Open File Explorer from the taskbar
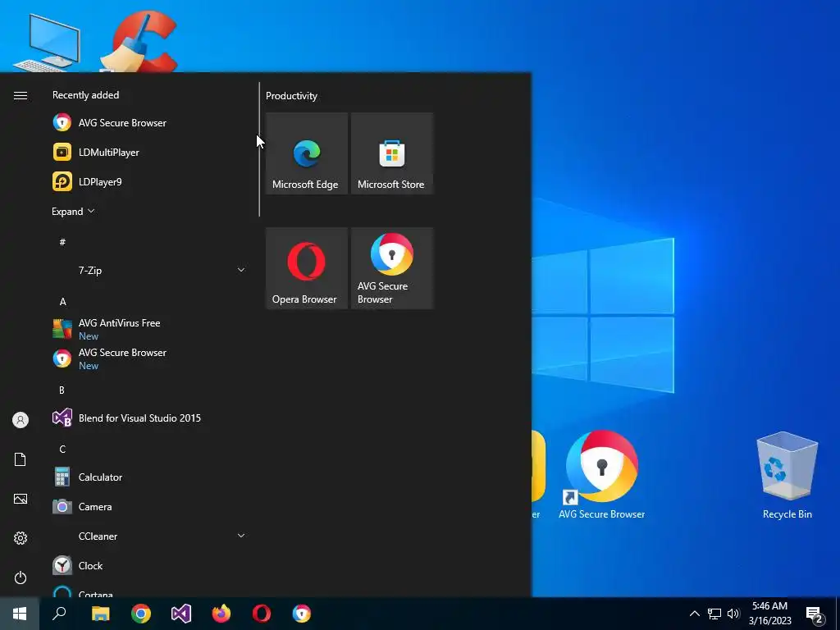 tap(100, 614)
